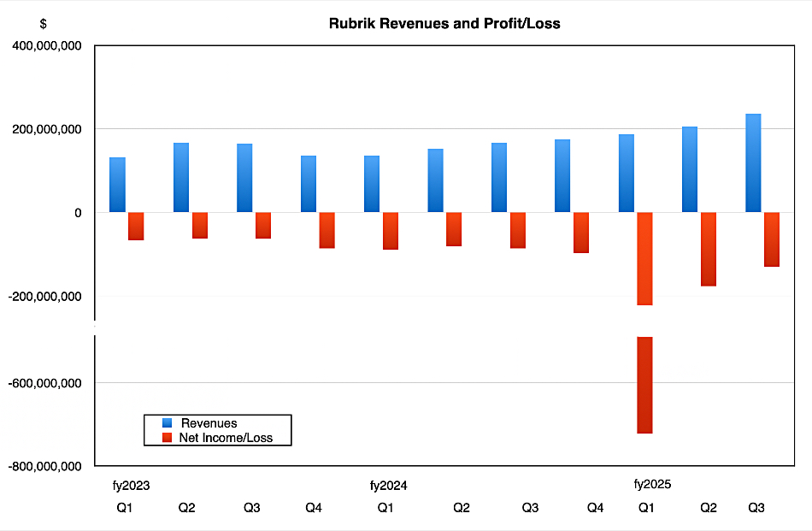Click the fy2024 axis label
Screen dimensions: 812x531
(x=388, y=486)
